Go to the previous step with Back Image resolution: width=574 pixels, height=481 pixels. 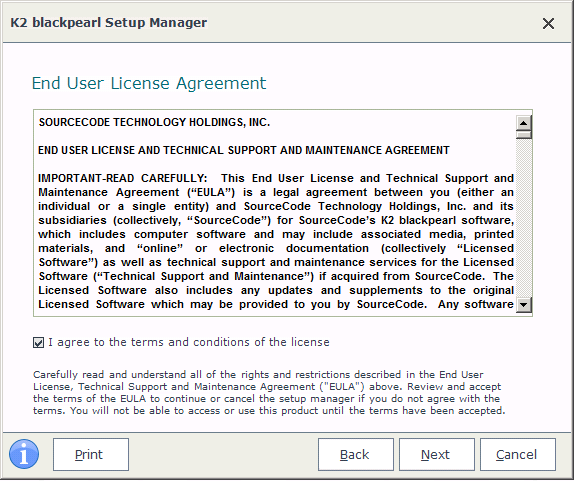click(x=356, y=454)
